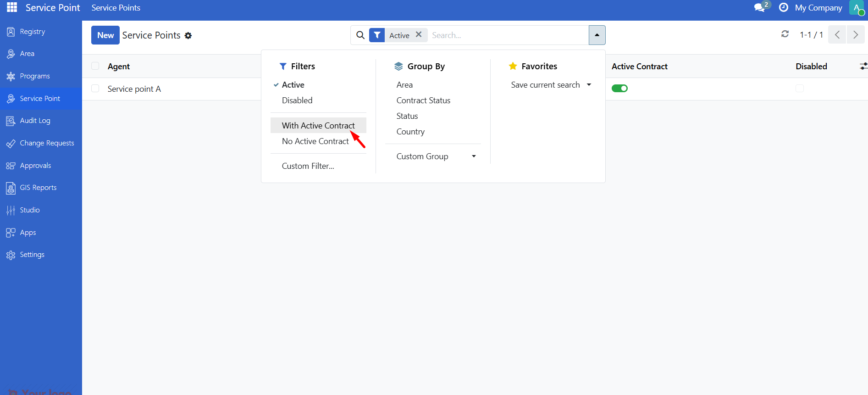Click the filter funnel icon in search facet

point(377,35)
